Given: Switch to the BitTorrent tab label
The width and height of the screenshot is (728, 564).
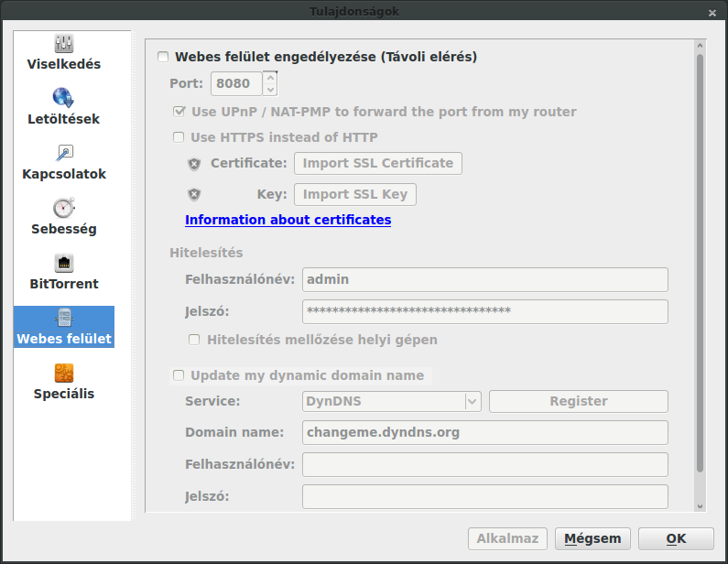Looking at the screenshot, I should tap(63, 284).
